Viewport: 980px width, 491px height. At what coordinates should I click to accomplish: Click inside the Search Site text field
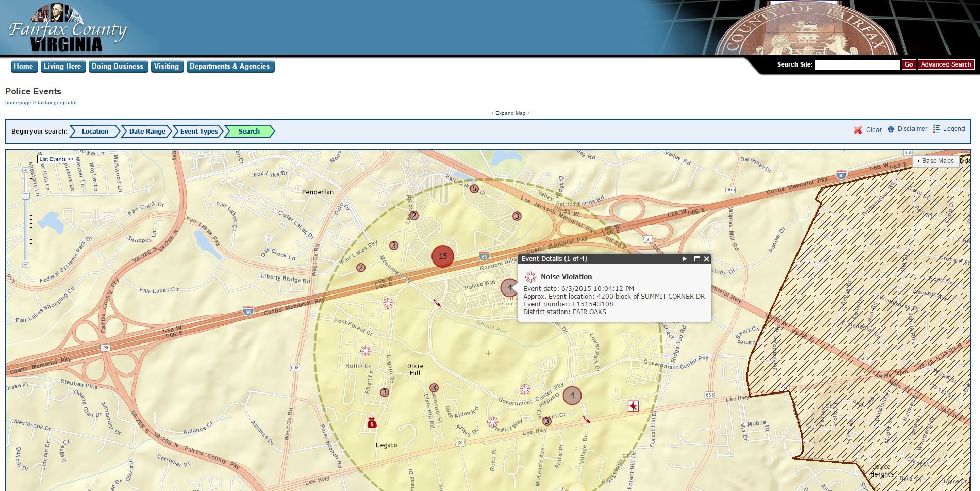point(857,64)
